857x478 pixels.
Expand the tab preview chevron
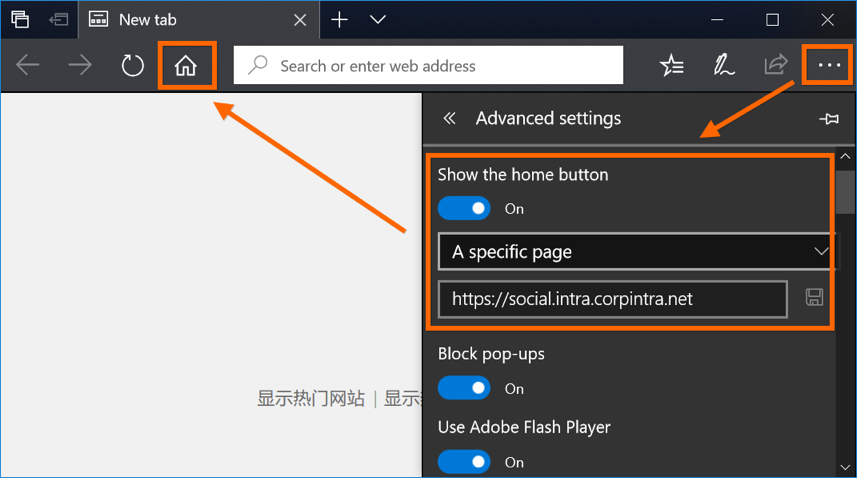tap(378, 20)
